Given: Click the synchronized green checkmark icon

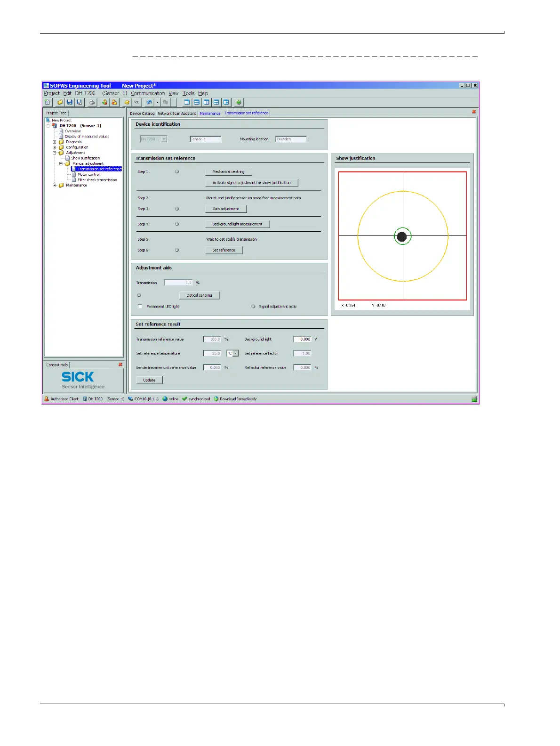Looking at the screenshot, I should point(184,399).
